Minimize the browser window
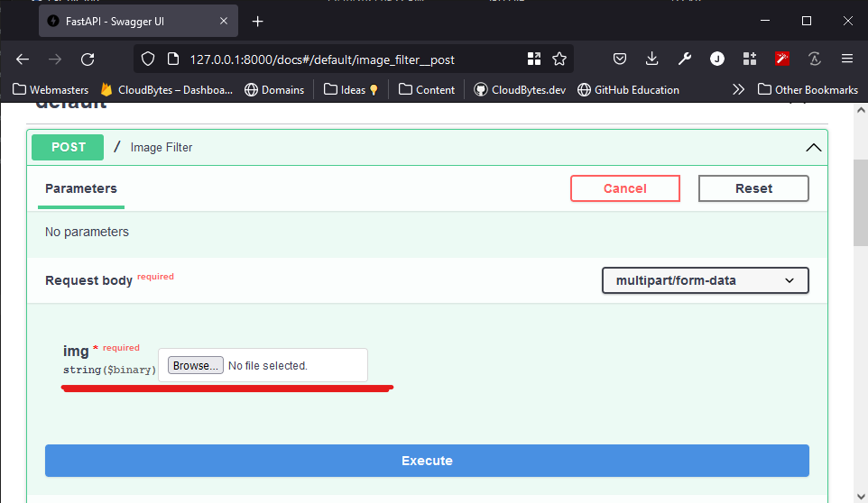The width and height of the screenshot is (868, 503). [x=765, y=21]
